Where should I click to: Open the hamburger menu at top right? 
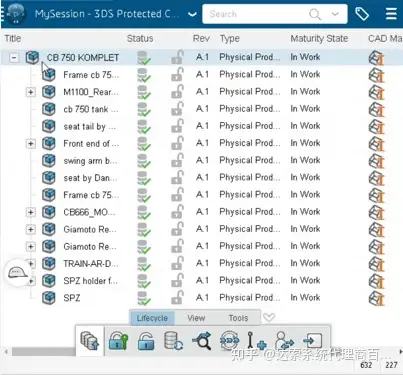point(391,14)
